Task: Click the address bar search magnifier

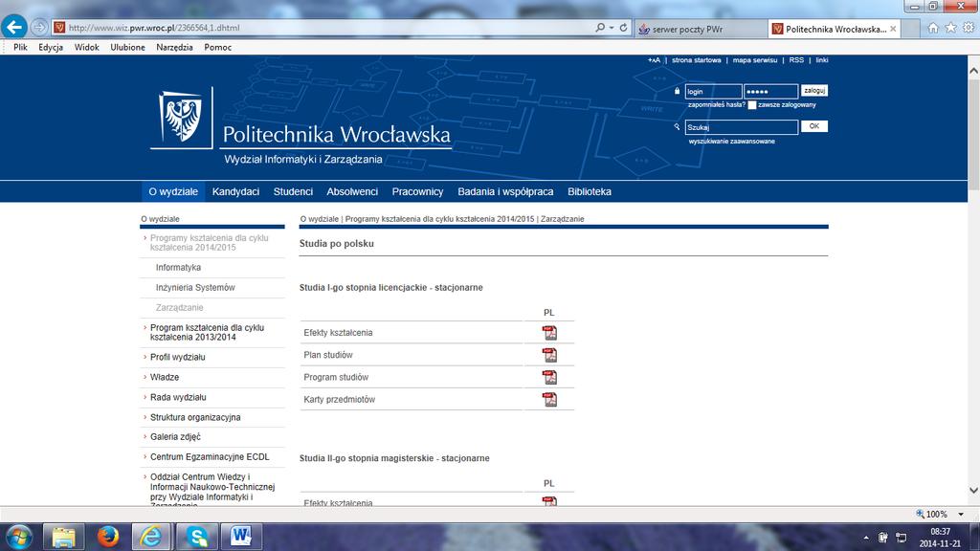Action: point(600,28)
